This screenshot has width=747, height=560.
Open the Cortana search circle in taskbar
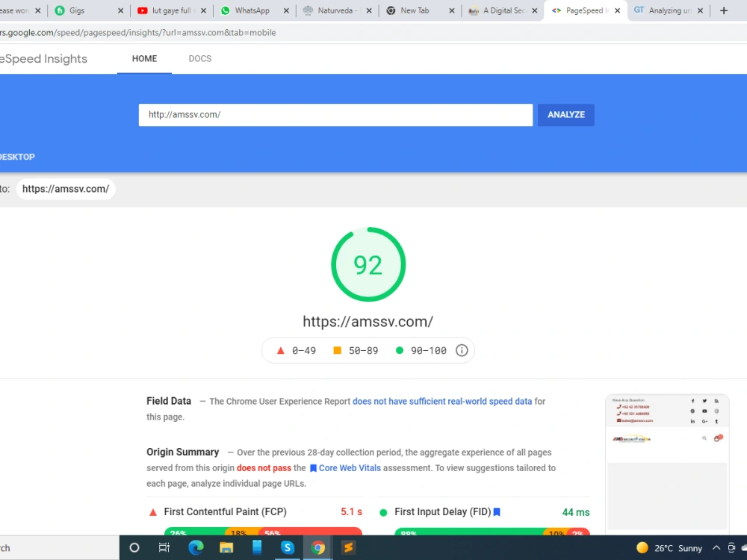(x=134, y=547)
